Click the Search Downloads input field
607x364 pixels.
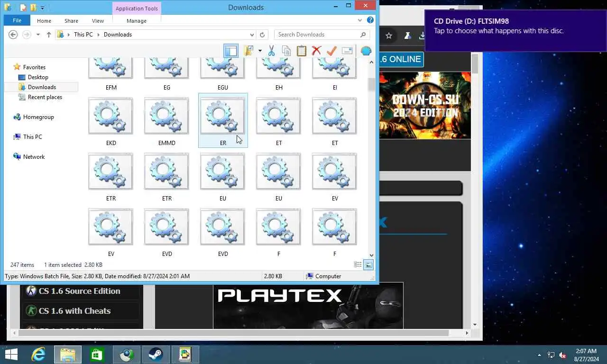tap(317, 35)
